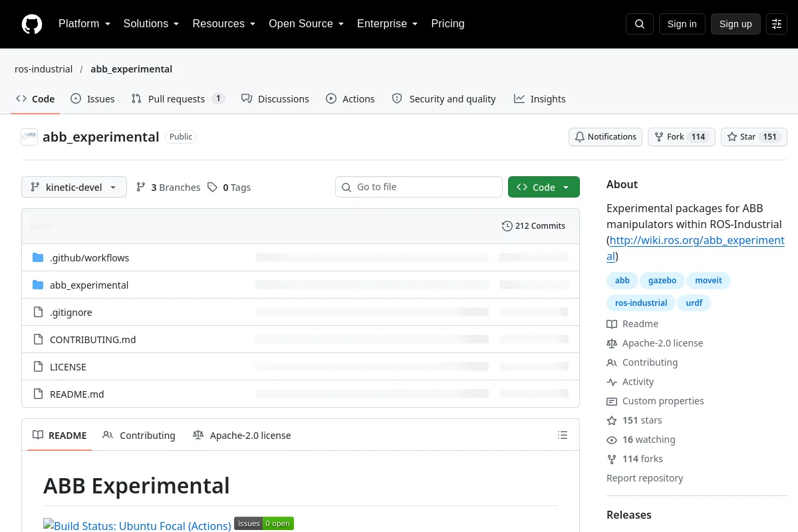Filter by the gazebo topic tag
This screenshot has height=532, width=798.
click(x=662, y=281)
